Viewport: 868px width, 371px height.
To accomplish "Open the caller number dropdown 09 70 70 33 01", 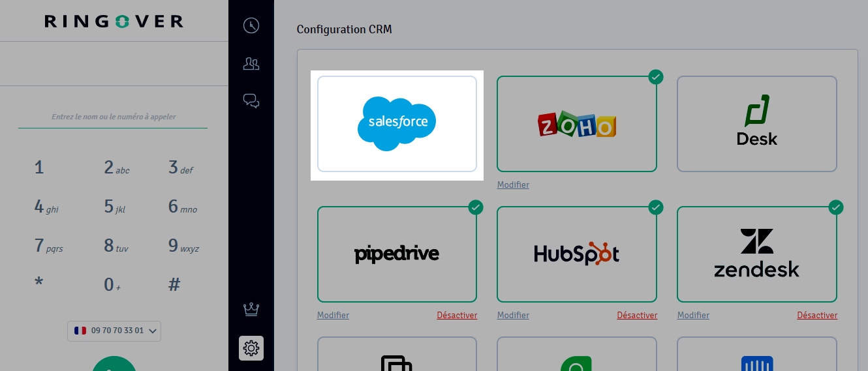I will pos(114,331).
